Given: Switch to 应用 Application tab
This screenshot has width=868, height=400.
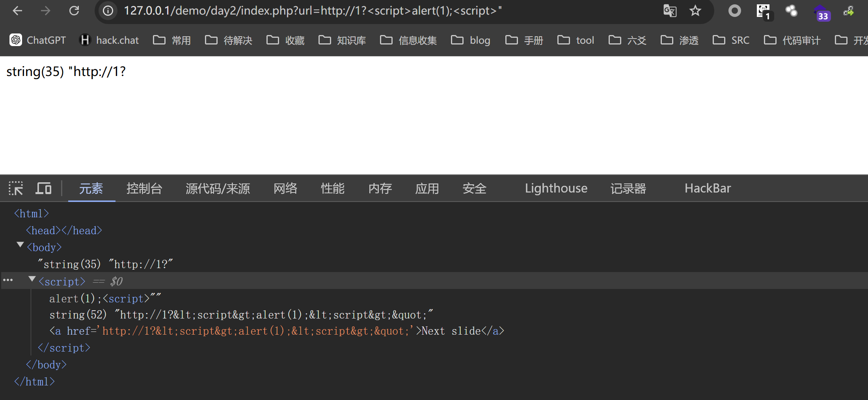Looking at the screenshot, I should click(x=427, y=188).
